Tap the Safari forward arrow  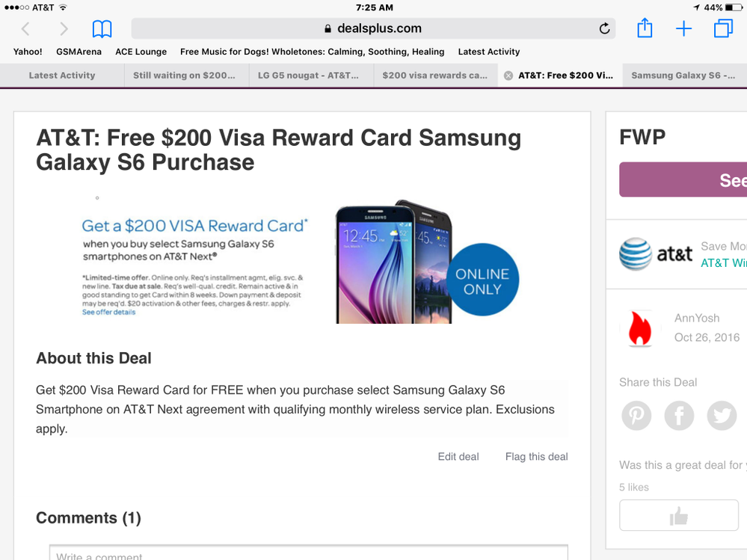[x=64, y=29]
